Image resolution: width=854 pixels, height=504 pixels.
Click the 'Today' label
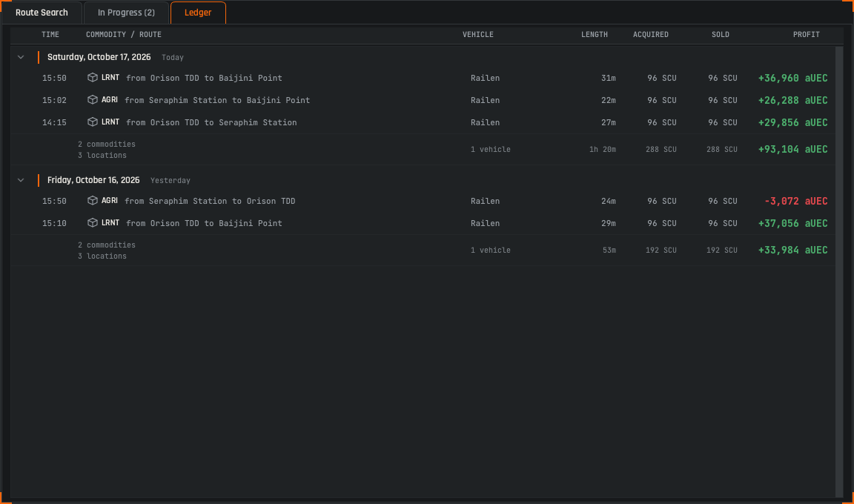(173, 57)
